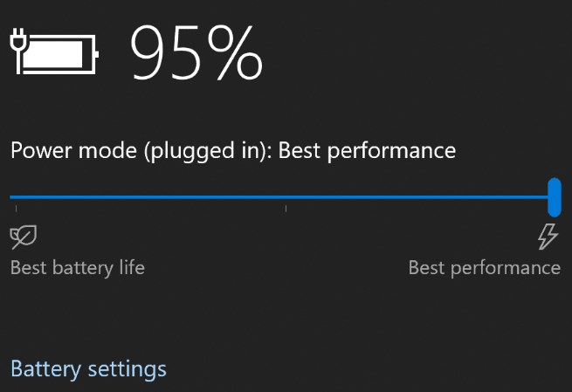This screenshot has height=392, width=572.
Task: Click the number 95 in battery percentage
Action: pyautogui.click(x=166, y=52)
